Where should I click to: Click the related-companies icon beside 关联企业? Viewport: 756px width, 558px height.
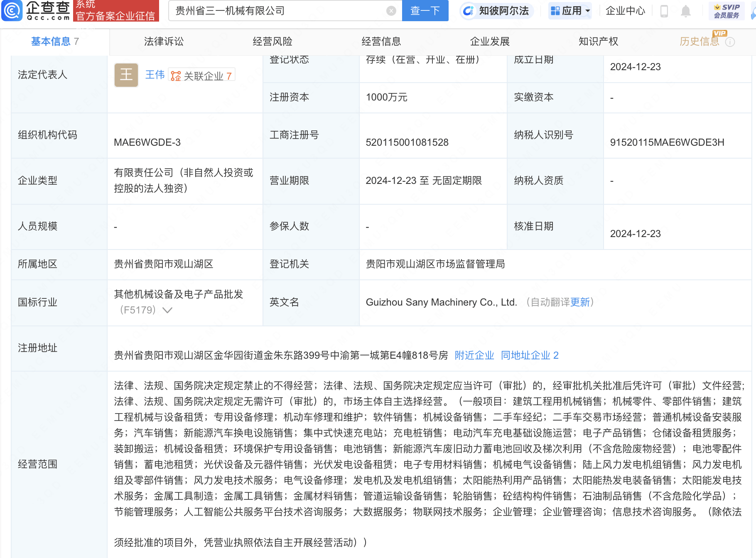click(176, 76)
